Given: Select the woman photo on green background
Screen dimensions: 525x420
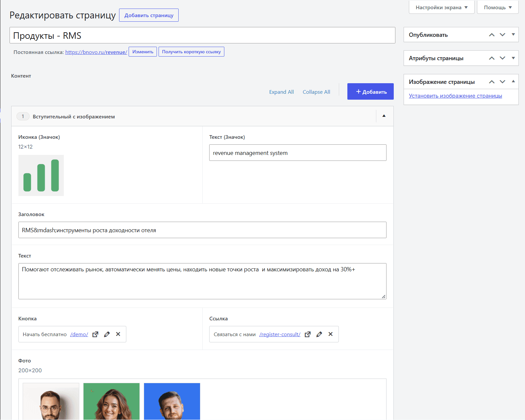Looking at the screenshot, I should [x=112, y=401].
